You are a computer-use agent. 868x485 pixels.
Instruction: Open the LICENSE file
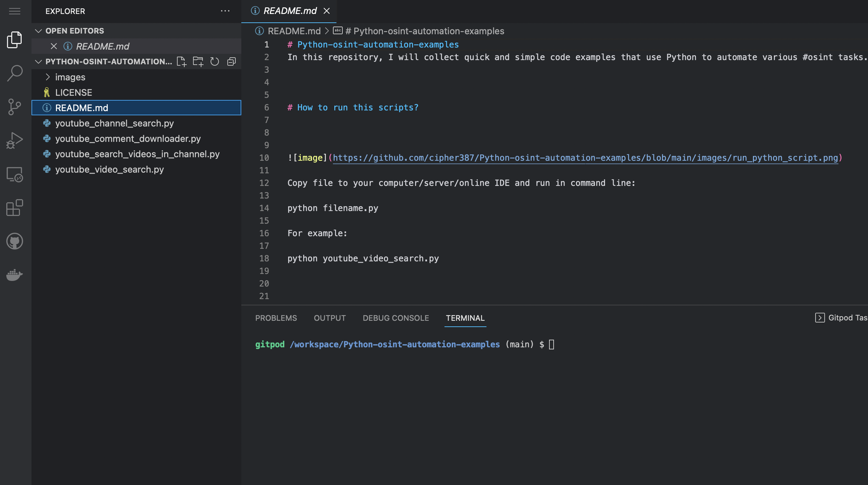[136, 92]
